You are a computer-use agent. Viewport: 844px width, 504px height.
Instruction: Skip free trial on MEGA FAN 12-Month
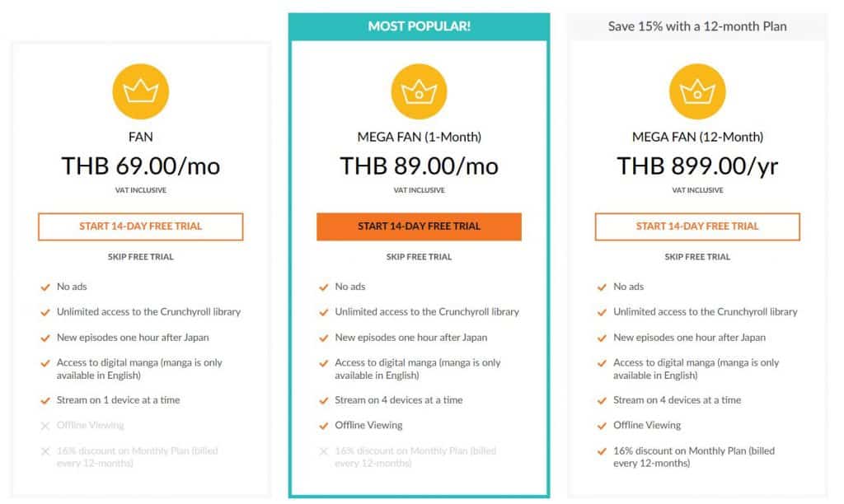[x=697, y=257]
